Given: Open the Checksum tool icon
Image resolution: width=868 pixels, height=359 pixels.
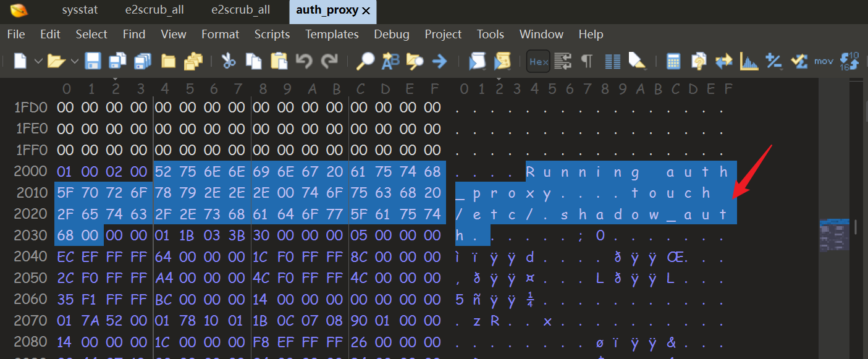Looking at the screenshot, I should (799, 61).
